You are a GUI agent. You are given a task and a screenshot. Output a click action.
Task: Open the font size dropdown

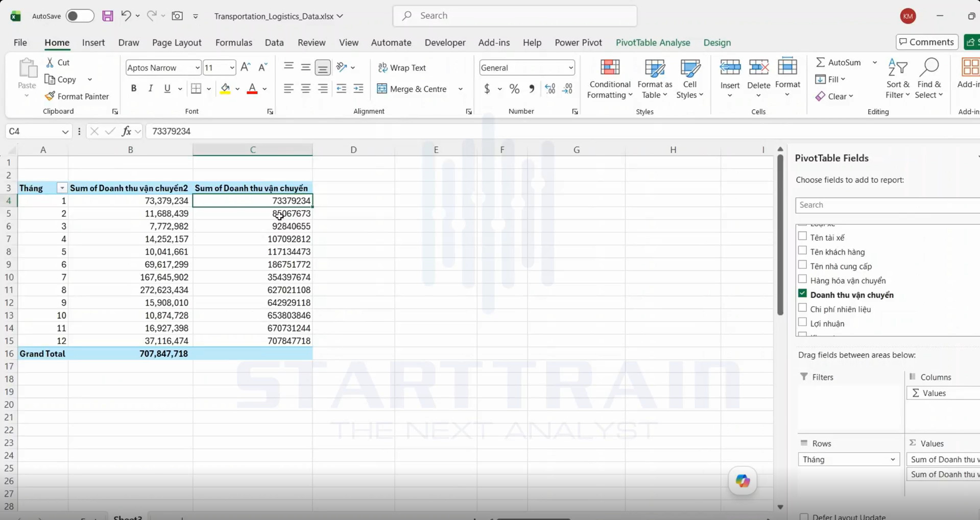click(x=232, y=68)
